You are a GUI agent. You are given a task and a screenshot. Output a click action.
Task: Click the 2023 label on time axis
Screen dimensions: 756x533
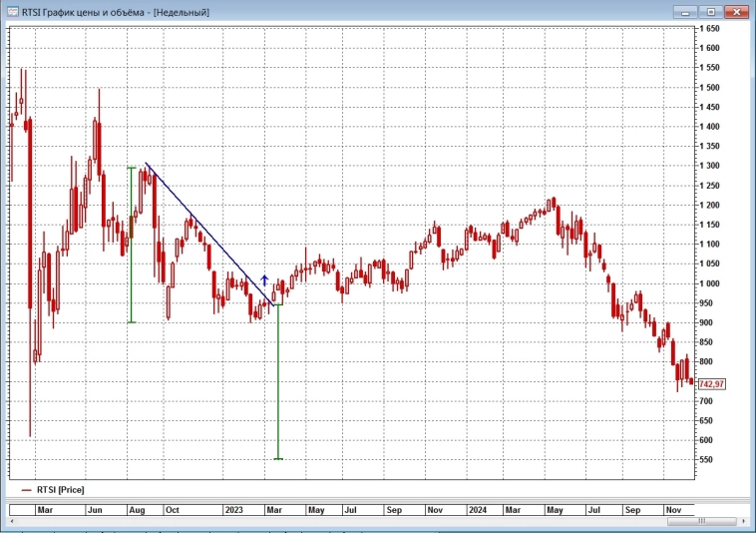(233, 510)
